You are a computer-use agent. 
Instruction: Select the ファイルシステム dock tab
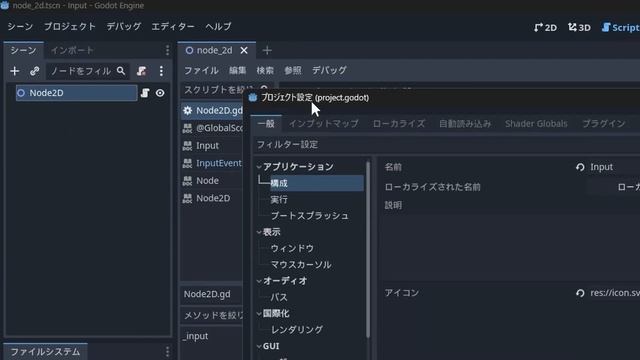(45, 351)
